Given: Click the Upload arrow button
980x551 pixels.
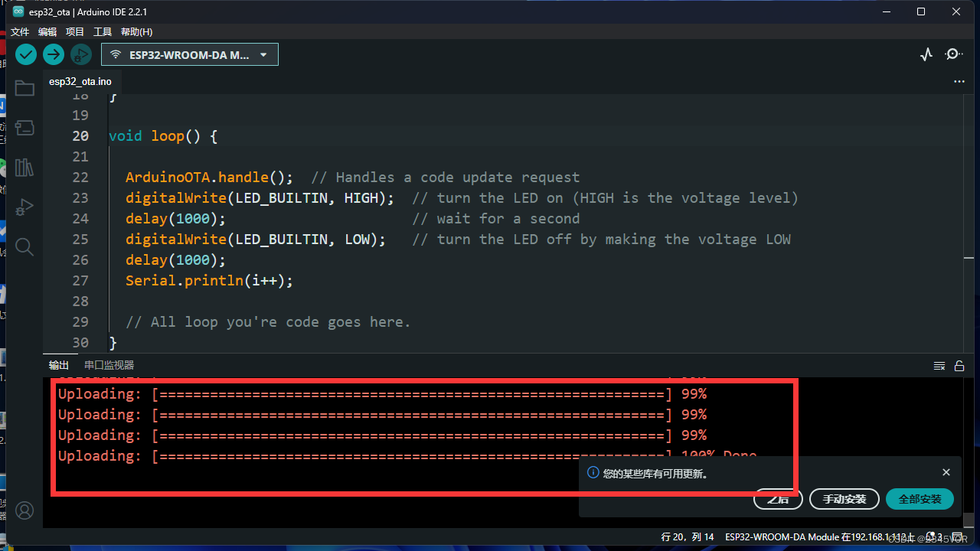Looking at the screenshot, I should [x=53, y=54].
